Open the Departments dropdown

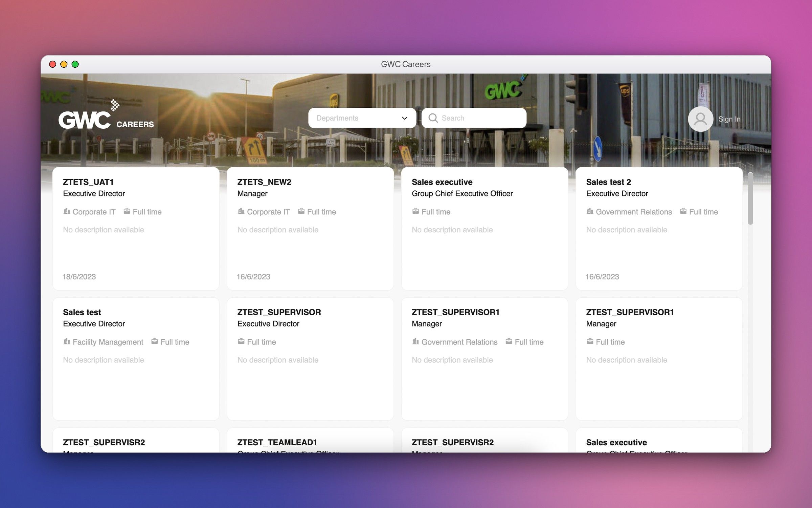[x=362, y=118]
